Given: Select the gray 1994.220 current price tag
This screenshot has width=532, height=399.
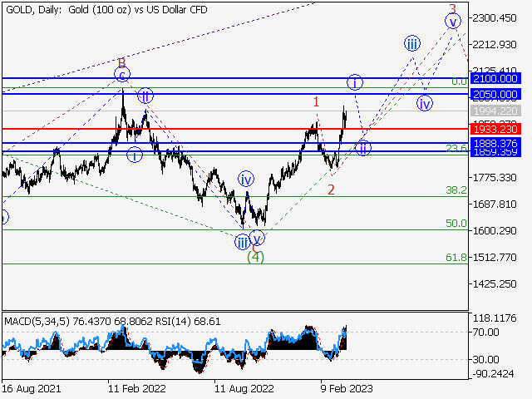Looking at the screenshot, I should pos(494,111).
